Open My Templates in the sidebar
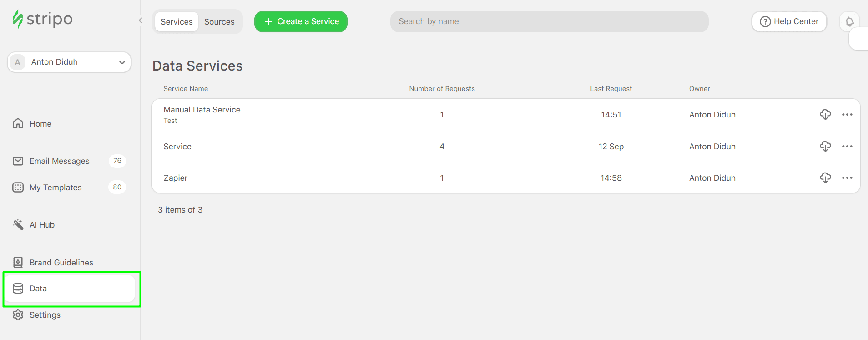This screenshot has height=340, width=868. pos(56,188)
